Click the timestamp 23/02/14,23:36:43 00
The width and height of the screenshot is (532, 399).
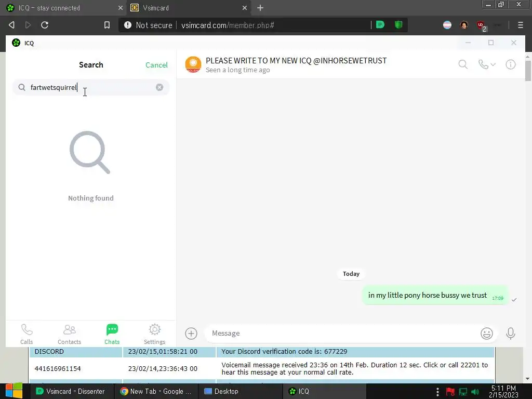pos(163,368)
